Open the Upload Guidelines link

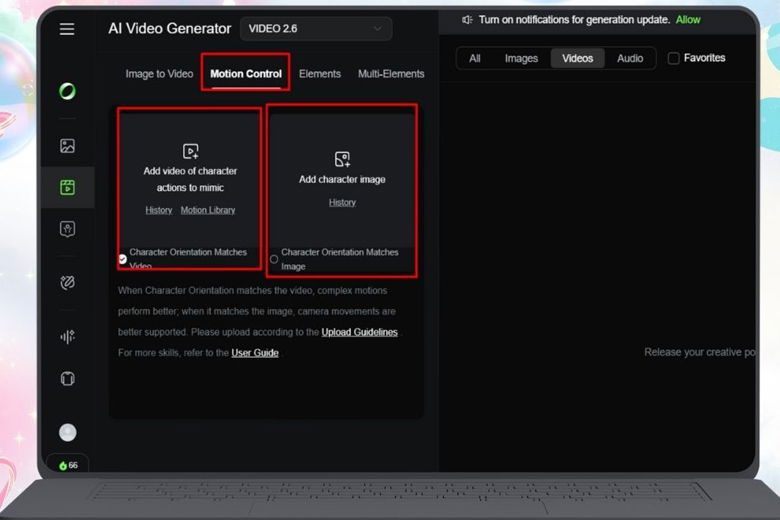tap(359, 332)
